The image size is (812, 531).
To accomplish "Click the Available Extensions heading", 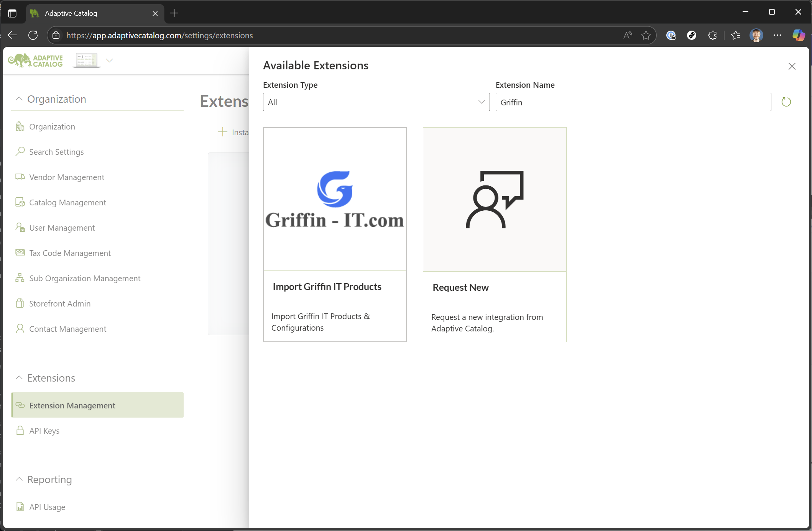I will click(316, 66).
